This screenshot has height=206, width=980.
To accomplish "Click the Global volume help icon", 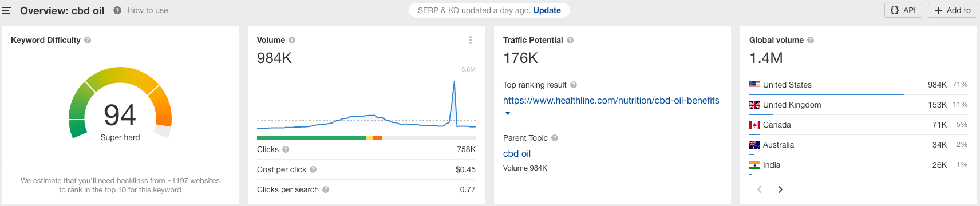I will pyautogui.click(x=811, y=40).
